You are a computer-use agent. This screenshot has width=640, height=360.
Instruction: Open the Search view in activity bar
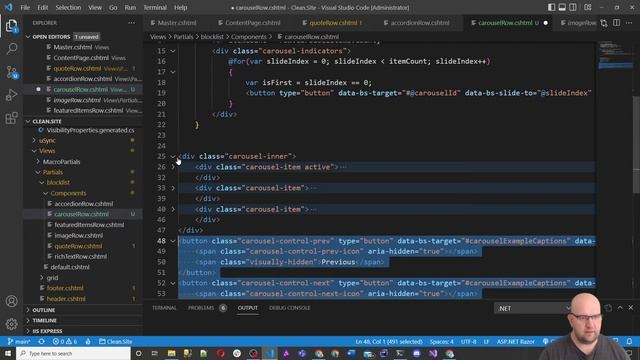pos(11,49)
